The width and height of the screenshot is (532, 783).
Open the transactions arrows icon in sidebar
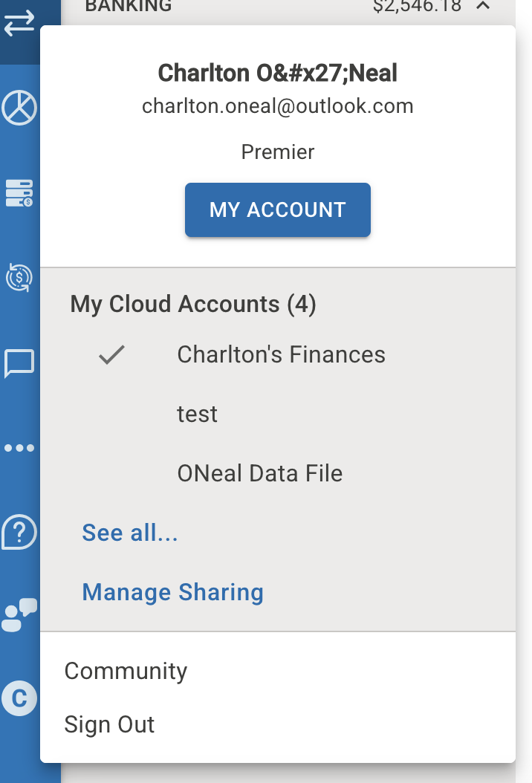pyautogui.click(x=19, y=23)
